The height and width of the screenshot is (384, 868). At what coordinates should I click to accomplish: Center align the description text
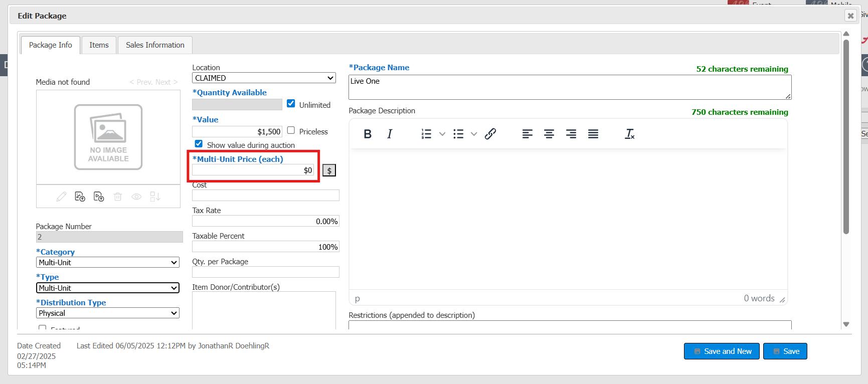point(549,134)
